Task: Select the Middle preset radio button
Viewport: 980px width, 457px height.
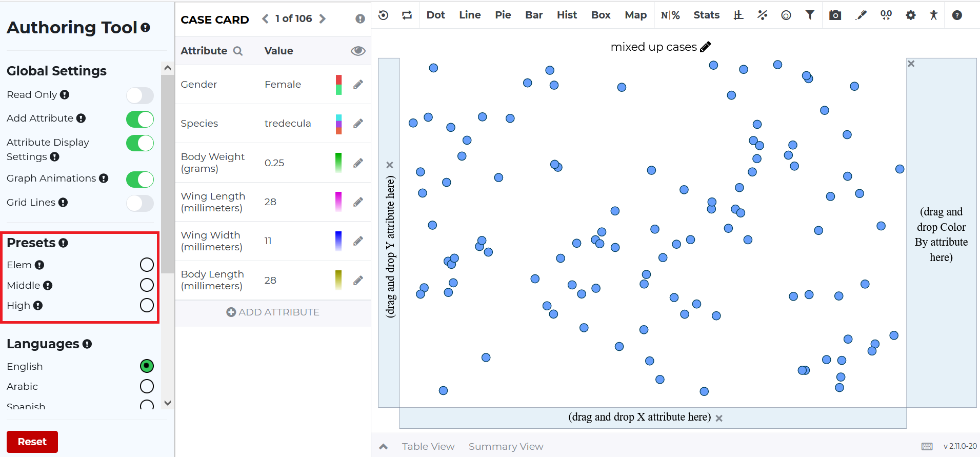Action: (147, 285)
